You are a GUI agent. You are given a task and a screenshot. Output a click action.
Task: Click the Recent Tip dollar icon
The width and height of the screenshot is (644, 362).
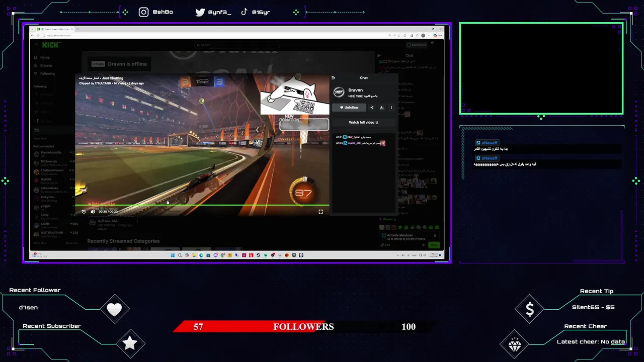tap(530, 310)
